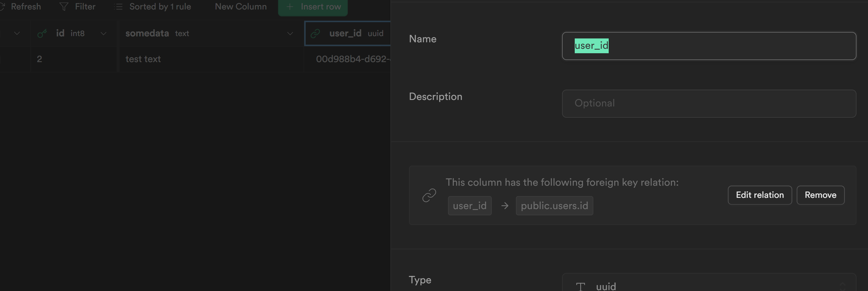Viewport: 868px width, 291px height.
Task: Click the primary key icon on the id column
Action: point(42,33)
